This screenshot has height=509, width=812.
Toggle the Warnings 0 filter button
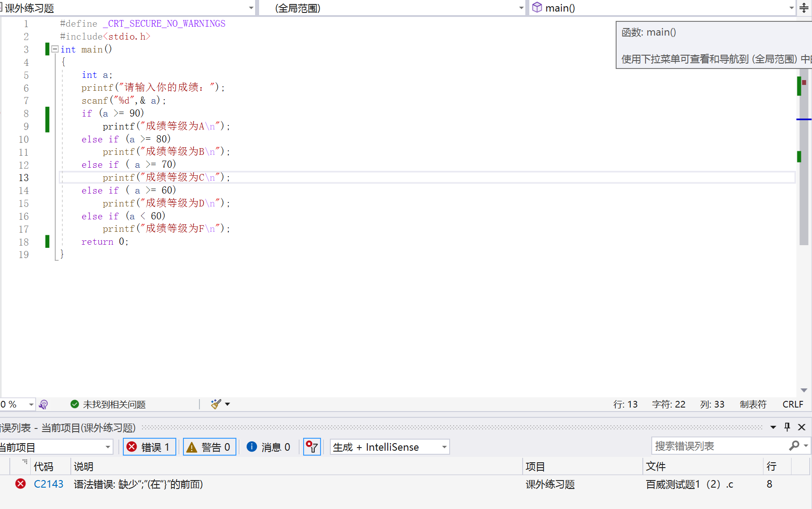(x=210, y=447)
